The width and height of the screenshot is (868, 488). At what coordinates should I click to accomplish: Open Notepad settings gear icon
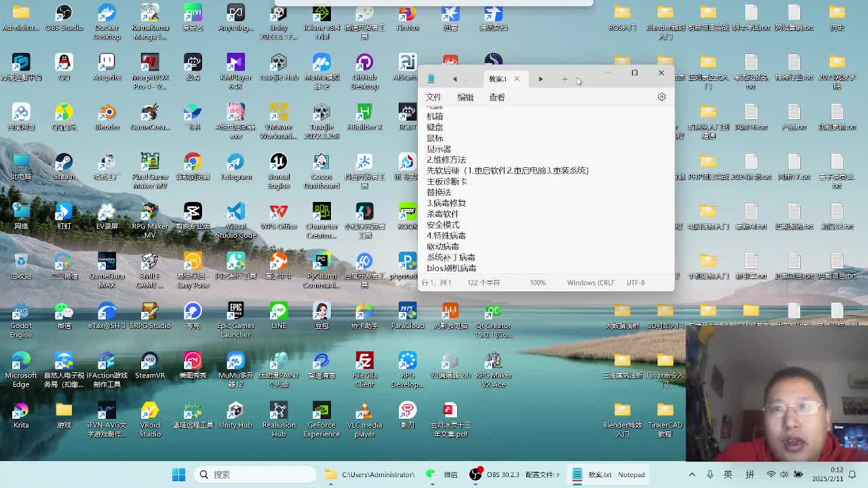(662, 97)
